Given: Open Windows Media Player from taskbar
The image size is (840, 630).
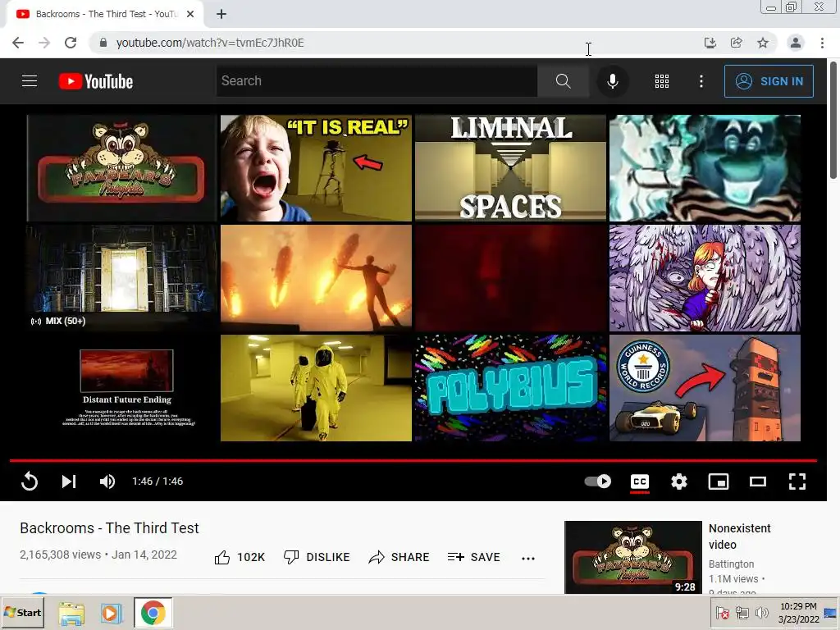Looking at the screenshot, I should point(112,613).
